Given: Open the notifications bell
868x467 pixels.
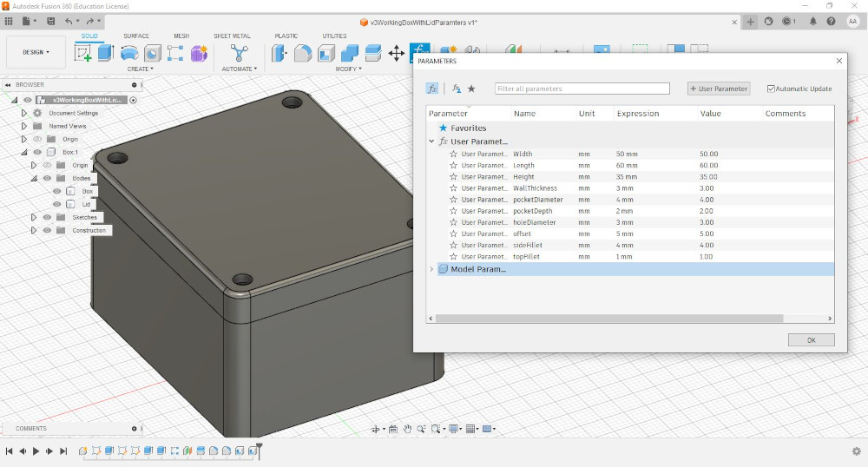Looking at the screenshot, I should (x=812, y=21).
